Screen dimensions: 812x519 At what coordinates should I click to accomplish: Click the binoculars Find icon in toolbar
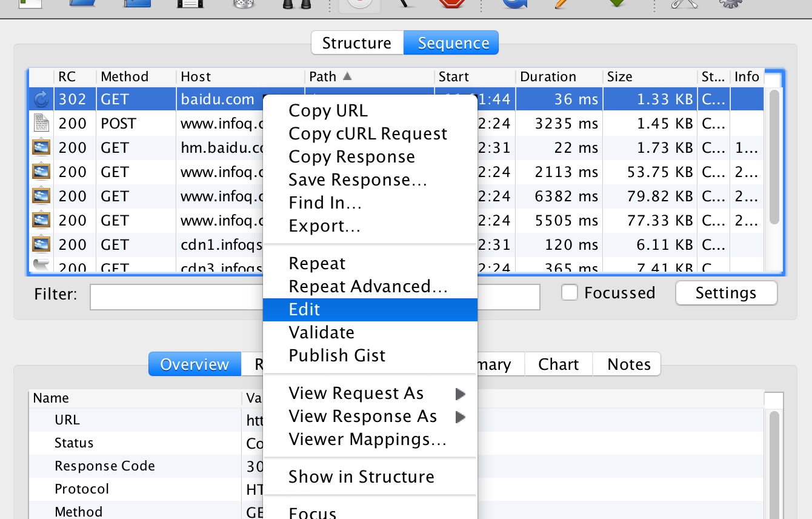coord(297,3)
